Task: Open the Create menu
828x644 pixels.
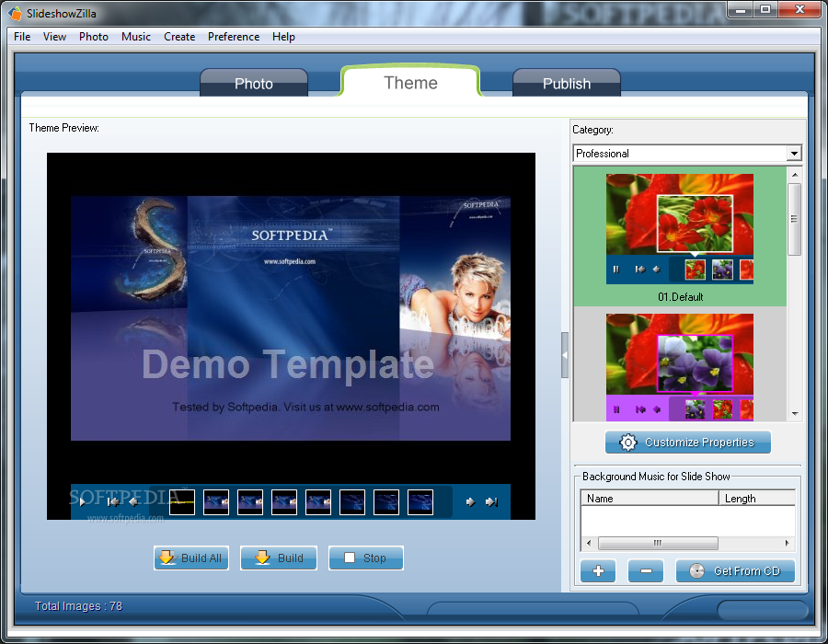Action: [x=179, y=37]
